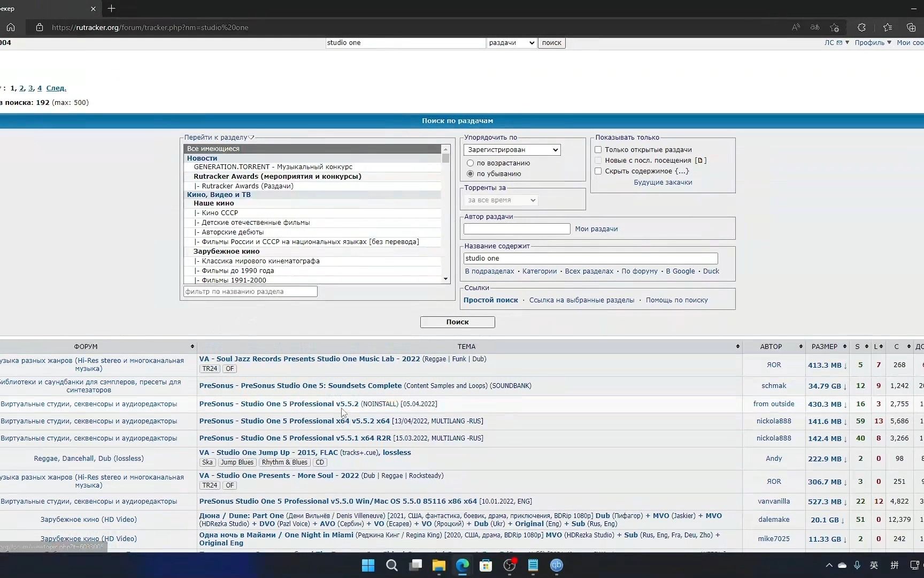Open the Favorites list icon
Viewport: 924px width, 578px height.
(x=888, y=27)
